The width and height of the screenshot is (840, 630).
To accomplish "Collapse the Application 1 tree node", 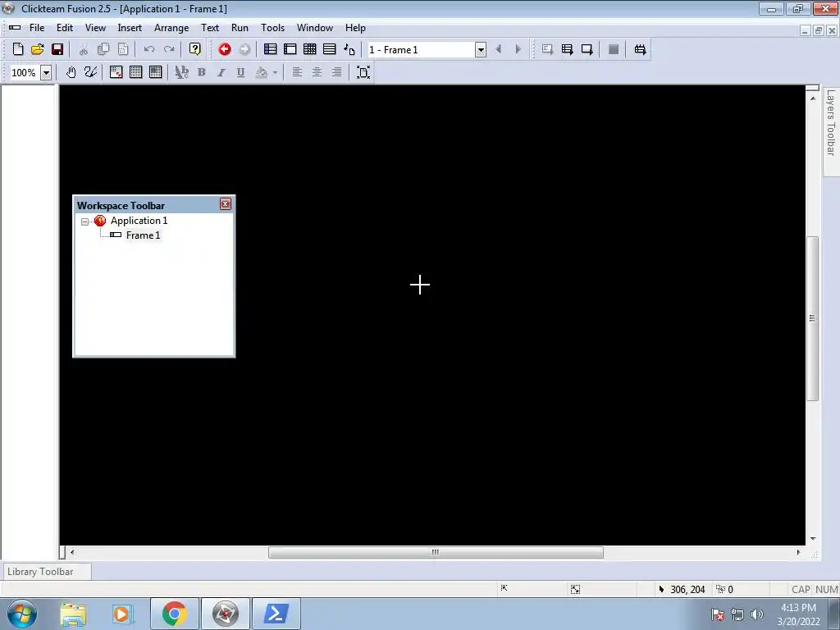I will tap(84, 221).
